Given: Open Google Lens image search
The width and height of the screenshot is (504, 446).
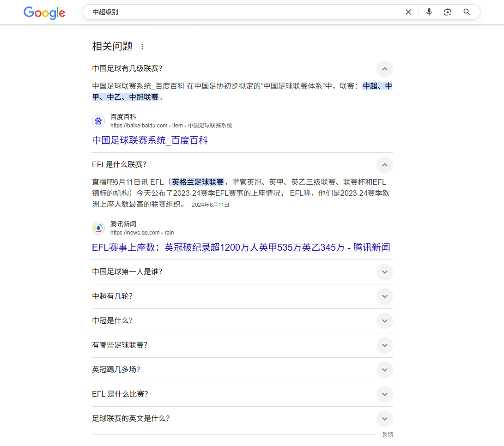Looking at the screenshot, I should (x=447, y=12).
